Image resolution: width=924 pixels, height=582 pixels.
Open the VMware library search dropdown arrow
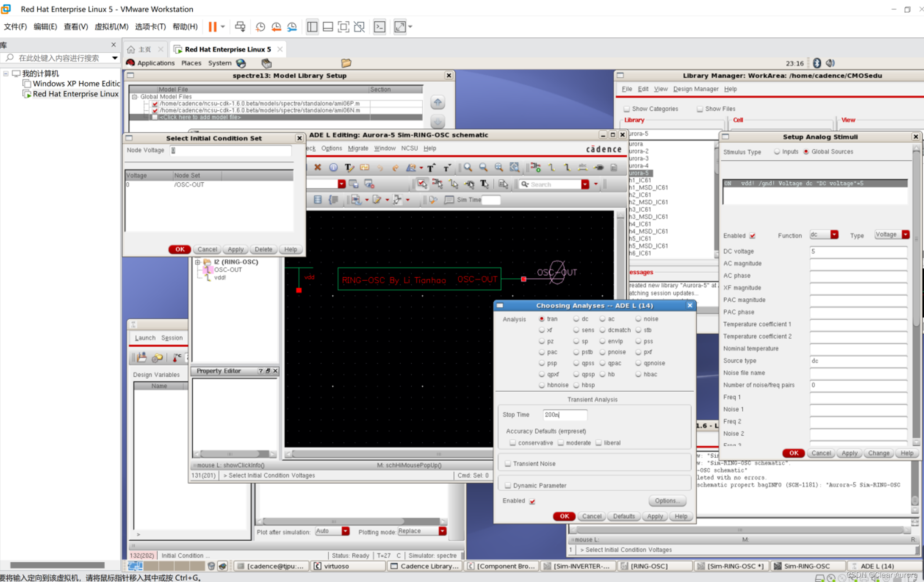coord(115,58)
